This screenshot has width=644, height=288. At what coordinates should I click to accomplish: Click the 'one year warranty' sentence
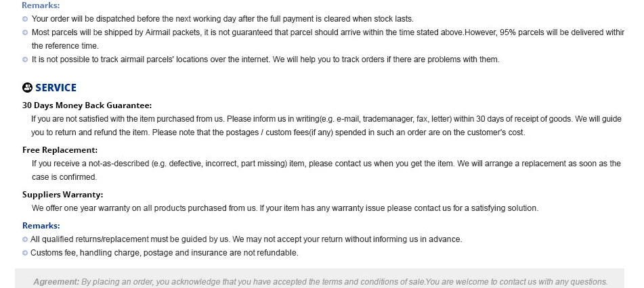pos(285,208)
